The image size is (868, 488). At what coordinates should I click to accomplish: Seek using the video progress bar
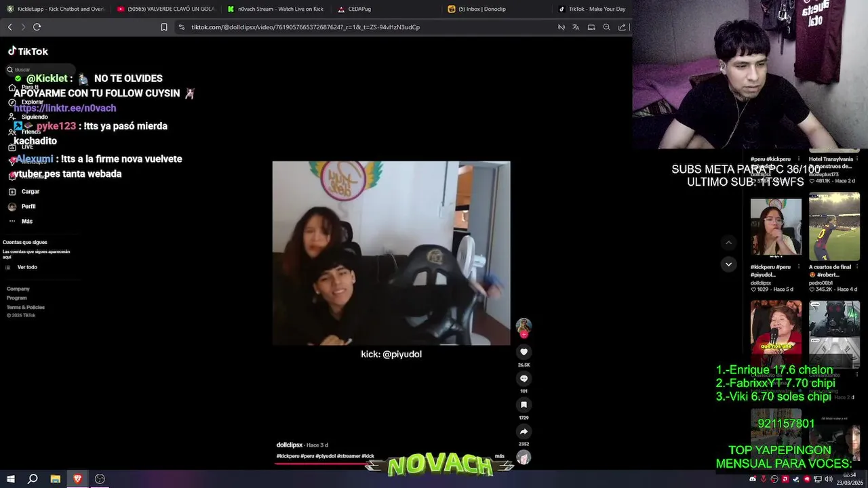pyautogui.click(x=391, y=464)
